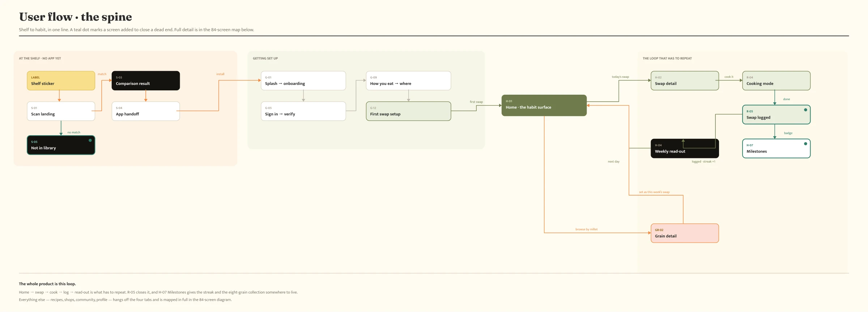The width and height of the screenshot is (868, 312).
Task: Click the 'install' connector label
Action: (220, 74)
